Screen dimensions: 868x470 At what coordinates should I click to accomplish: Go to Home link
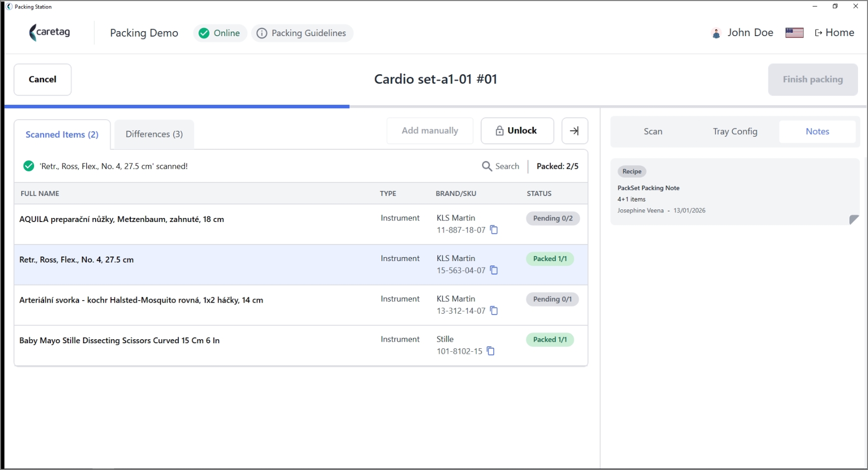point(834,33)
